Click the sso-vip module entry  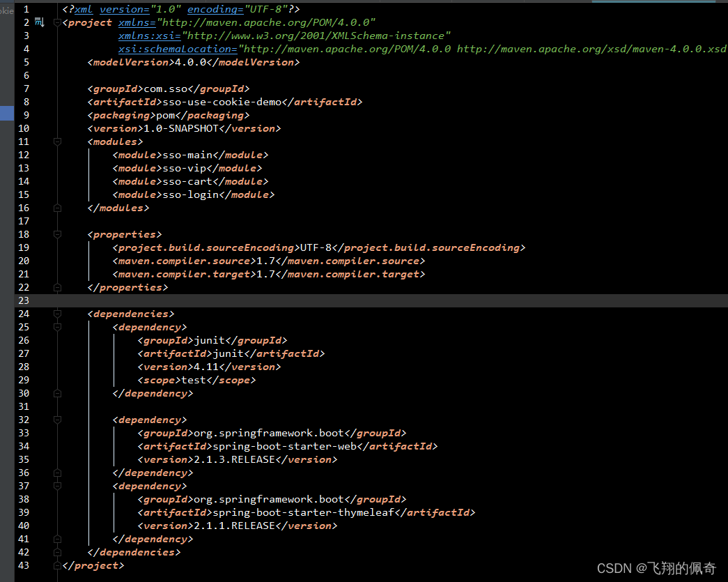185,168
